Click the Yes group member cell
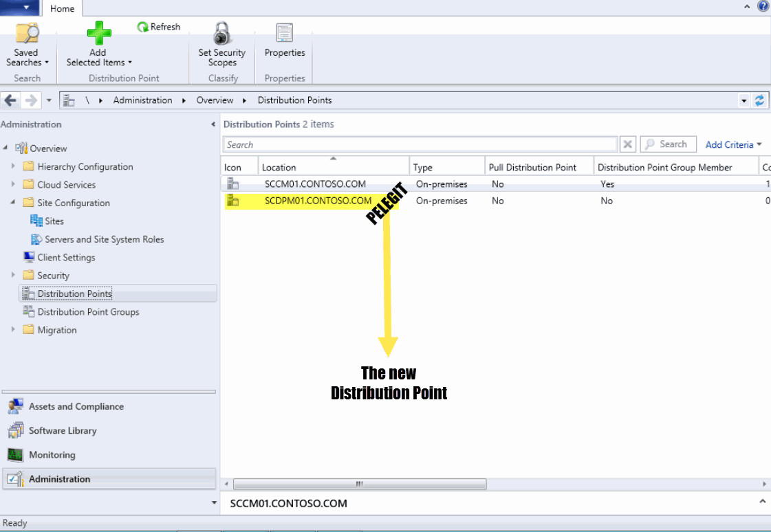 (607, 184)
